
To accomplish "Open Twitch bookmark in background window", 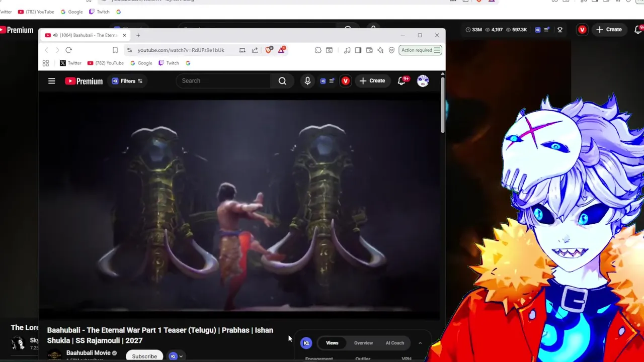I will (x=100, y=12).
